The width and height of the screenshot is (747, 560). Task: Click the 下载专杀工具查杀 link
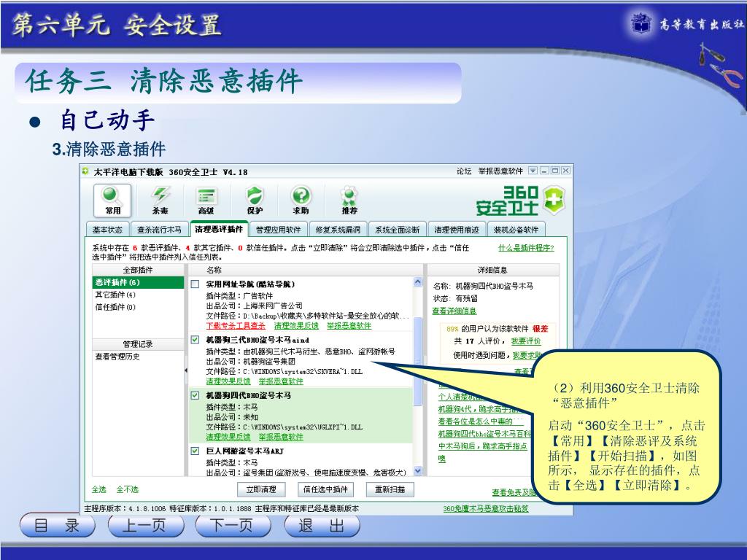(x=236, y=325)
